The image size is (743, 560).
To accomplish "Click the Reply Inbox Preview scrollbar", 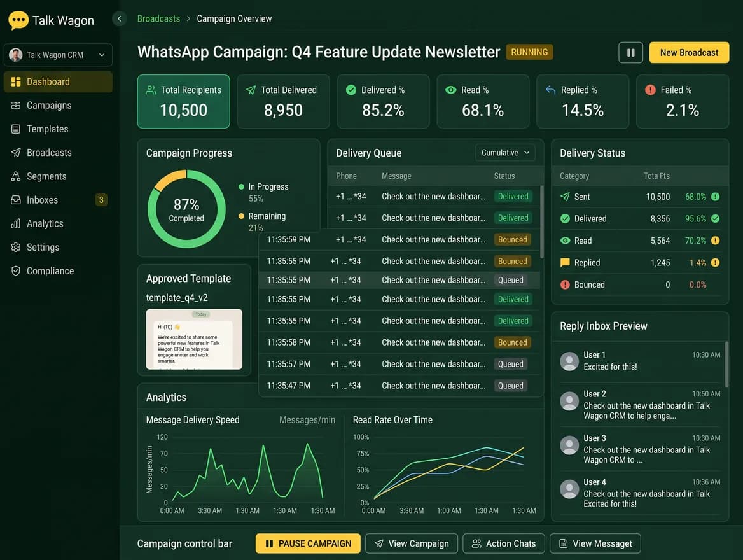I will 726,364.
